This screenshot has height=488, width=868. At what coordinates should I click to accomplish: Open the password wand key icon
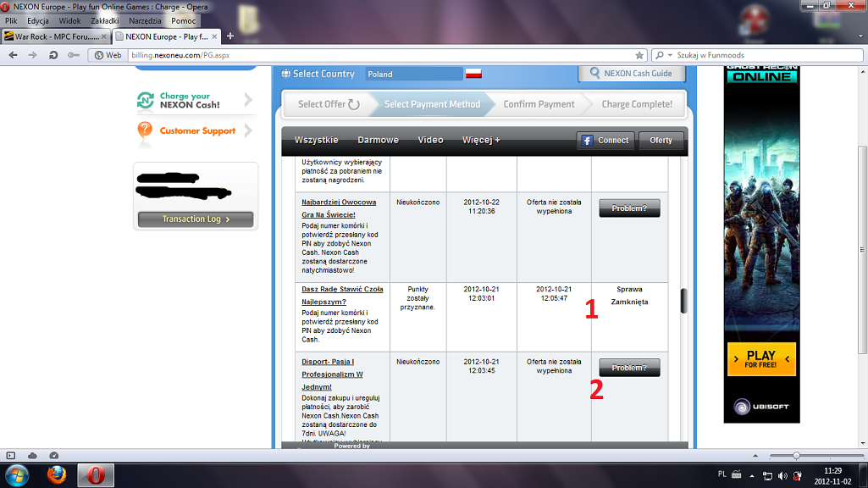74,55
